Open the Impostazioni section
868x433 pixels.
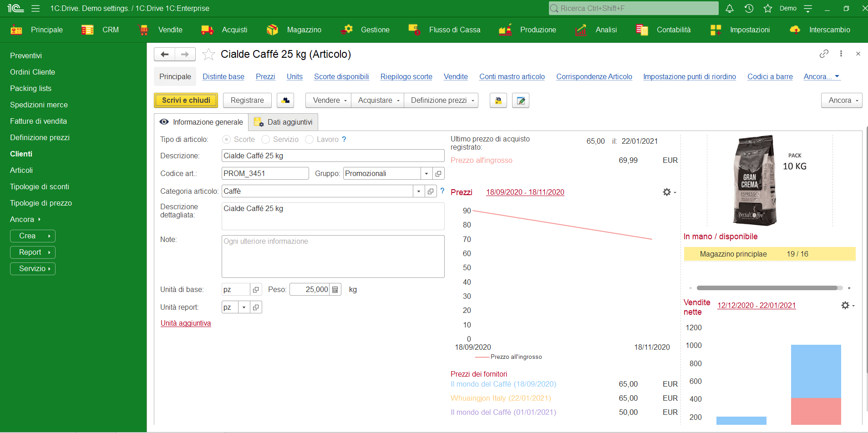[740, 30]
